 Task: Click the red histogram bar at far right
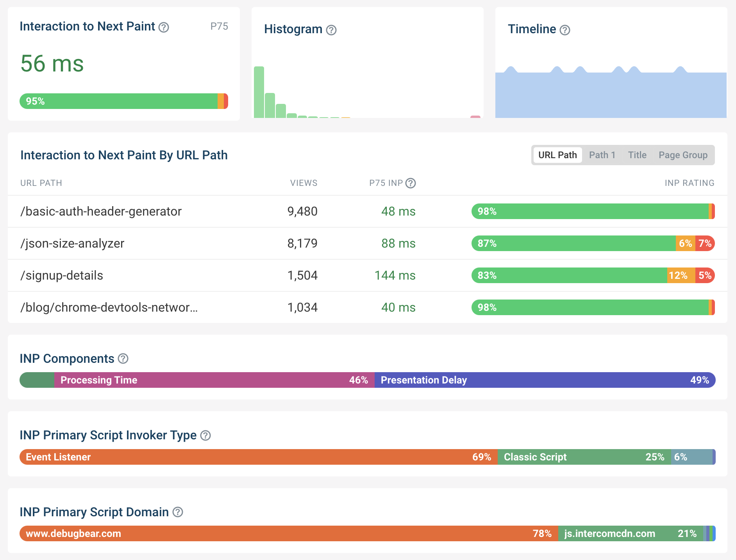pyautogui.click(x=475, y=117)
